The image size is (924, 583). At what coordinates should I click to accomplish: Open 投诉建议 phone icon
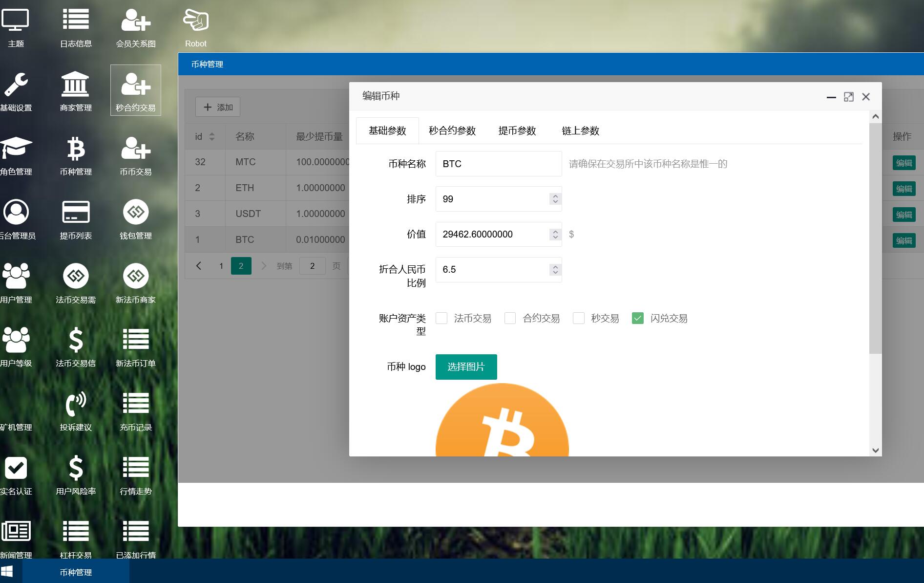pos(76,411)
